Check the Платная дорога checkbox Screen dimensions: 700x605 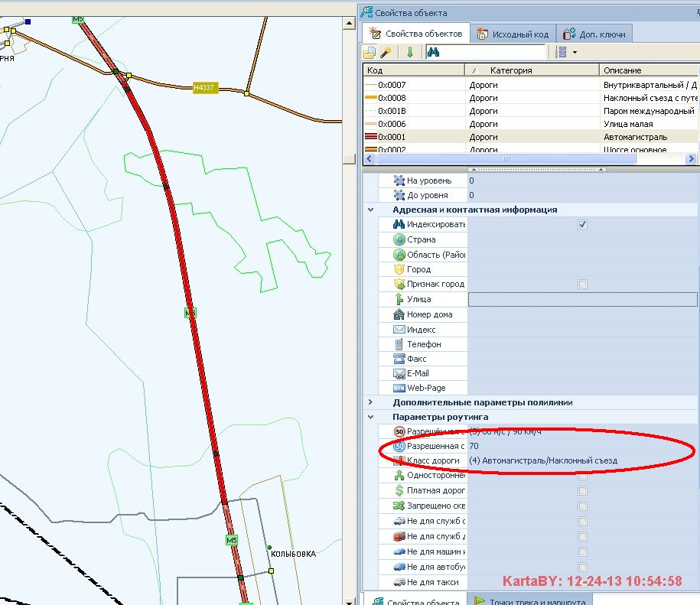(x=582, y=490)
